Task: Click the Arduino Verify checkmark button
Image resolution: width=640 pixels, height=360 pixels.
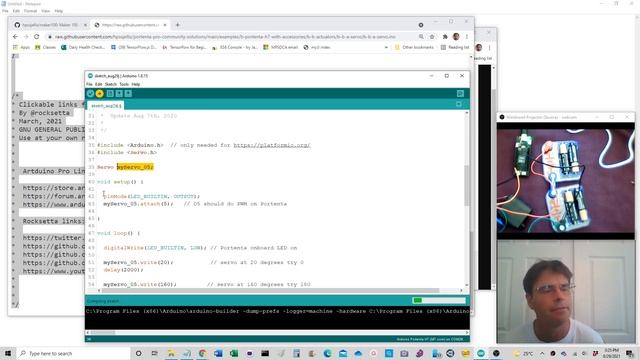Action: [90, 93]
